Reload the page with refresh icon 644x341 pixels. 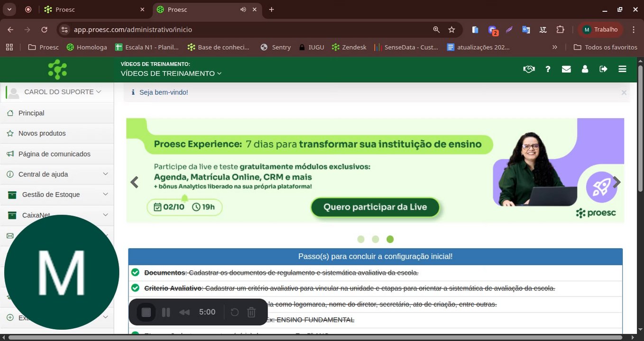pyautogui.click(x=44, y=29)
